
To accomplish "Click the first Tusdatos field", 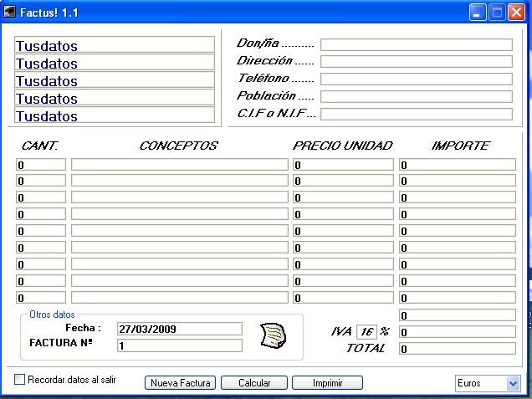I will (115, 45).
